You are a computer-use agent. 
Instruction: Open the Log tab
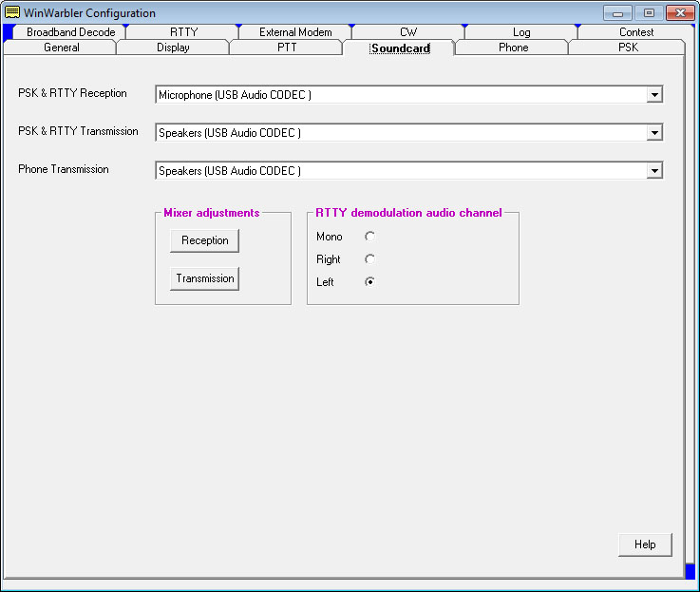tap(521, 32)
